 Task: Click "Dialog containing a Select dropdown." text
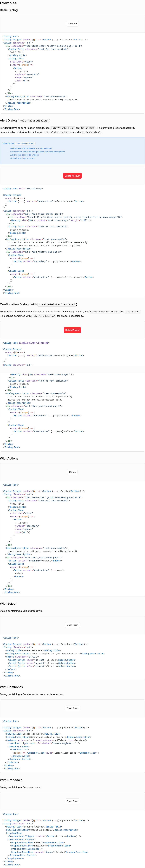21,611
